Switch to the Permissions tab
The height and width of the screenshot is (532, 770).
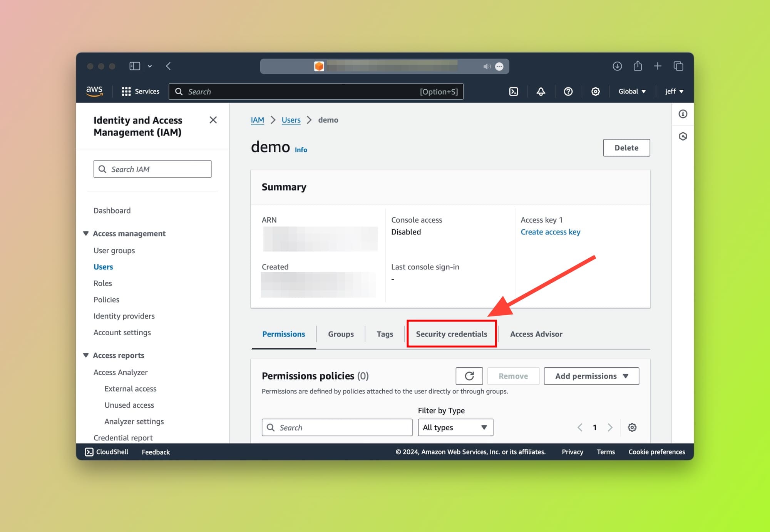coord(284,334)
